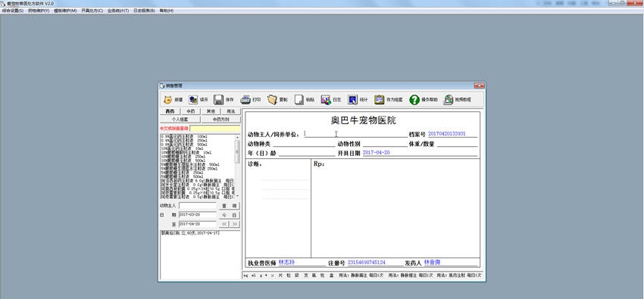Click the 开具日期 value 2017-04-20
The image size is (644, 299).
coord(377,153)
